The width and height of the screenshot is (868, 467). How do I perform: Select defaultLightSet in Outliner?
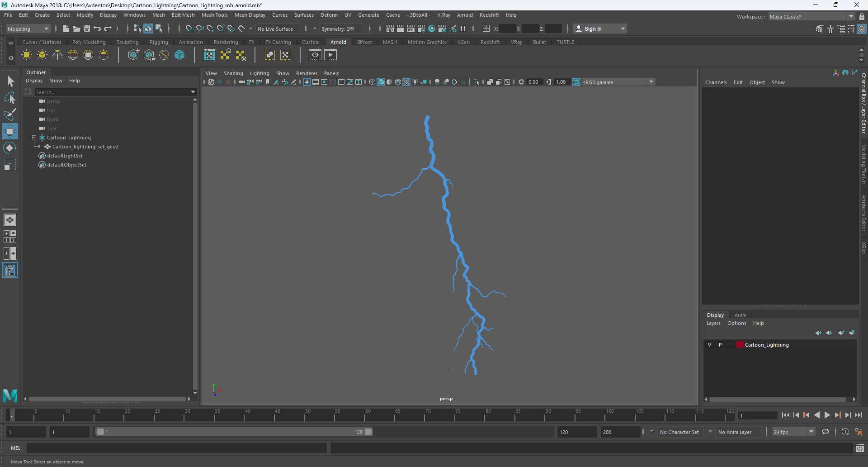[65, 156]
